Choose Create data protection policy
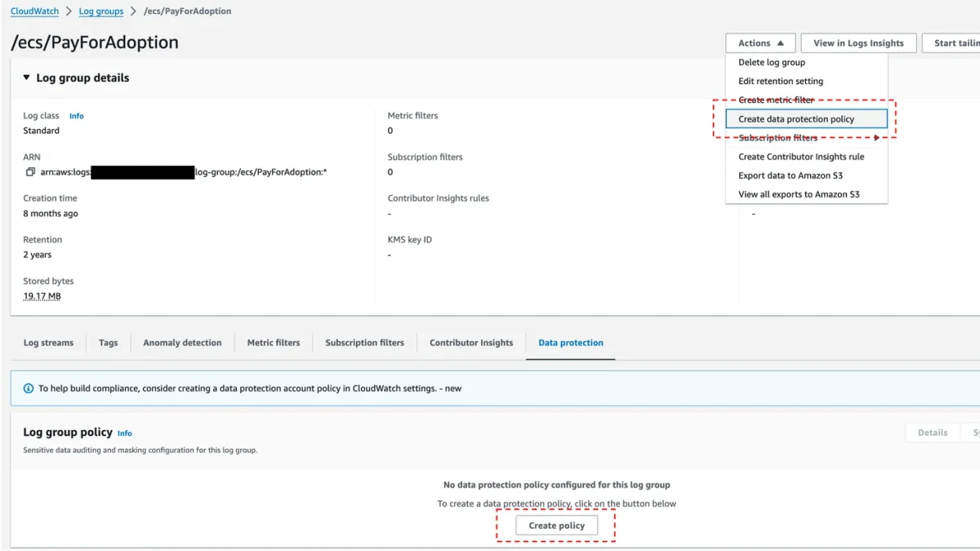The height and width of the screenshot is (551, 980). [x=806, y=119]
